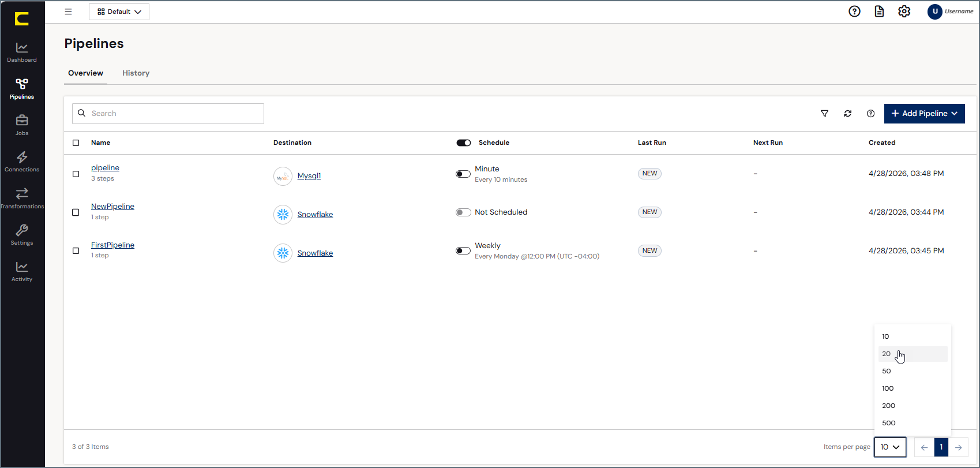
Task: Choose 500 items per page
Action: (913, 423)
